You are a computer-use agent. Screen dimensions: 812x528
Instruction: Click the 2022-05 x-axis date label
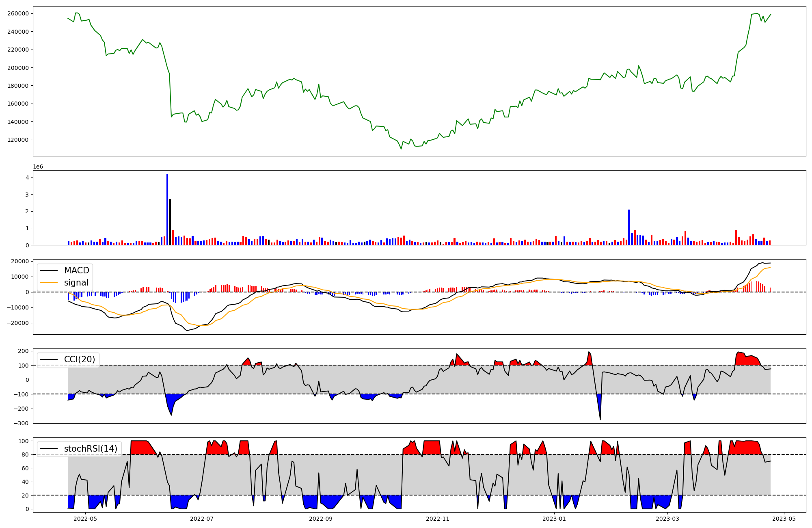click(x=86, y=519)
